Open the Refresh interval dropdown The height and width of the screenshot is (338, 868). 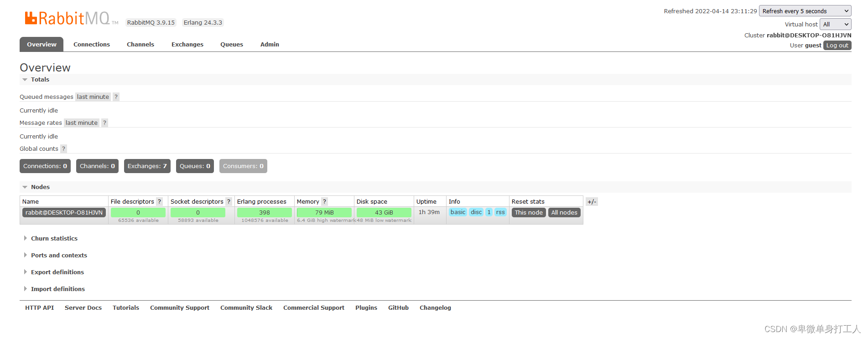pos(805,11)
